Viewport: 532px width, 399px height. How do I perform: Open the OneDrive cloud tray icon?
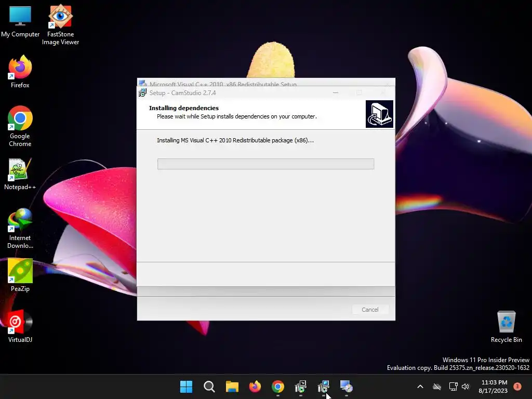[437, 387]
